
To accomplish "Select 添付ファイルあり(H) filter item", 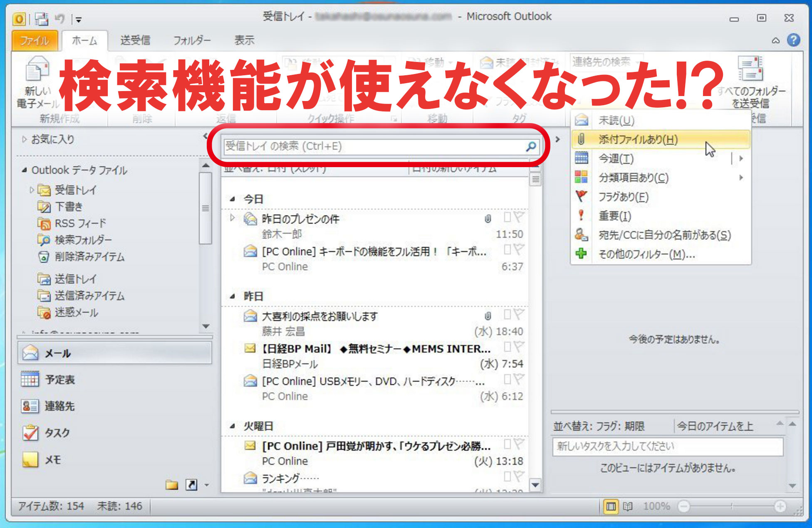I will click(x=661, y=139).
